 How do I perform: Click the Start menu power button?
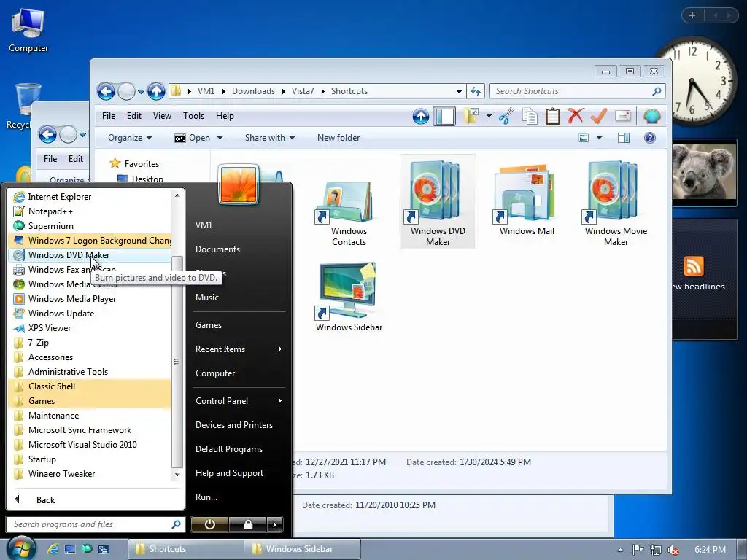pos(209,524)
